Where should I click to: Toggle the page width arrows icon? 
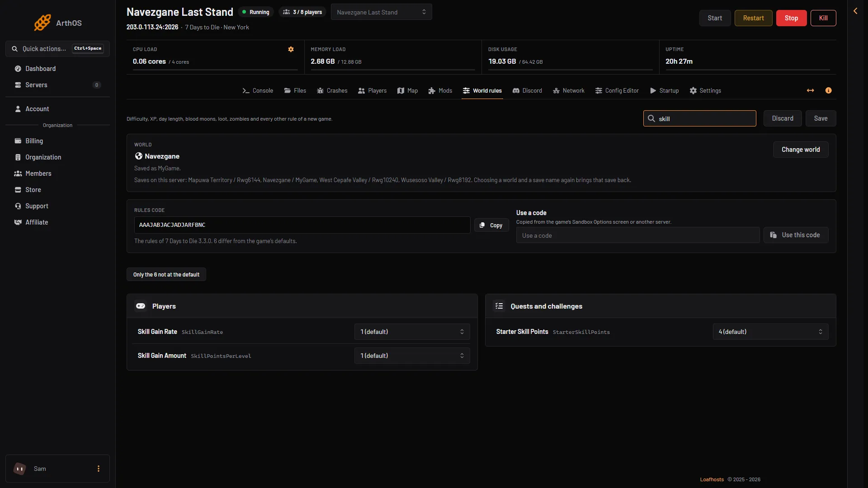[x=810, y=90]
